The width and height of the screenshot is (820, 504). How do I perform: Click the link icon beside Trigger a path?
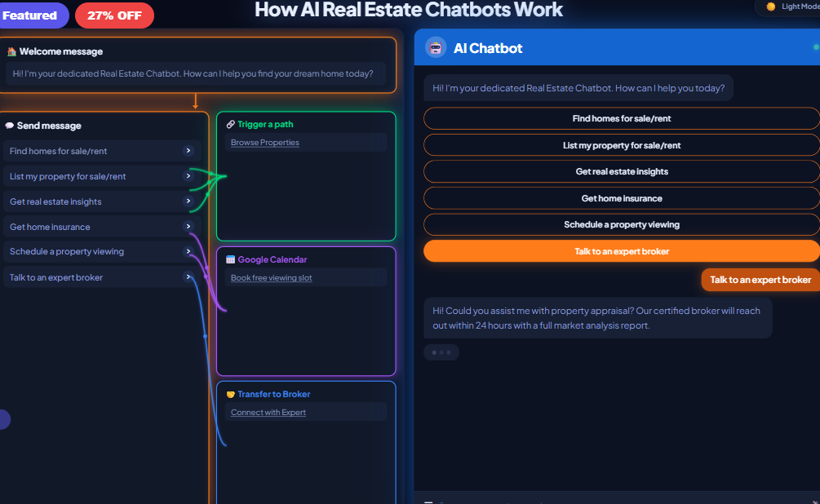pyautogui.click(x=232, y=124)
